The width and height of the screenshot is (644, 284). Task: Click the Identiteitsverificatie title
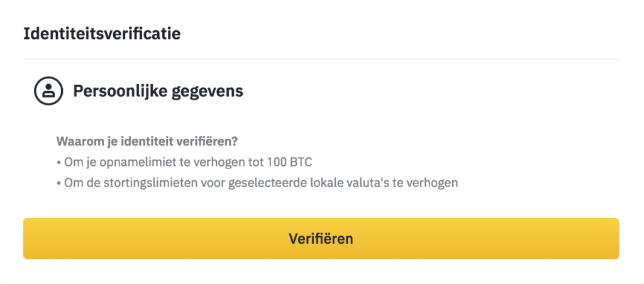pos(102,34)
